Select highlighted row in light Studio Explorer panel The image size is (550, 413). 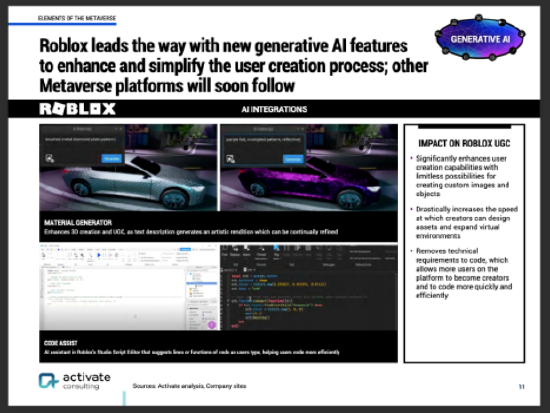point(201,283)
